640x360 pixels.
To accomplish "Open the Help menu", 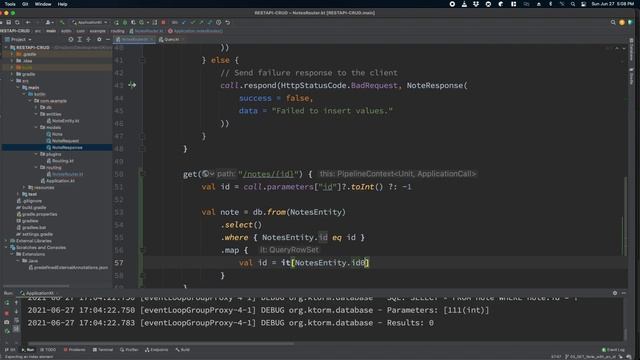I will coord(62,4).
